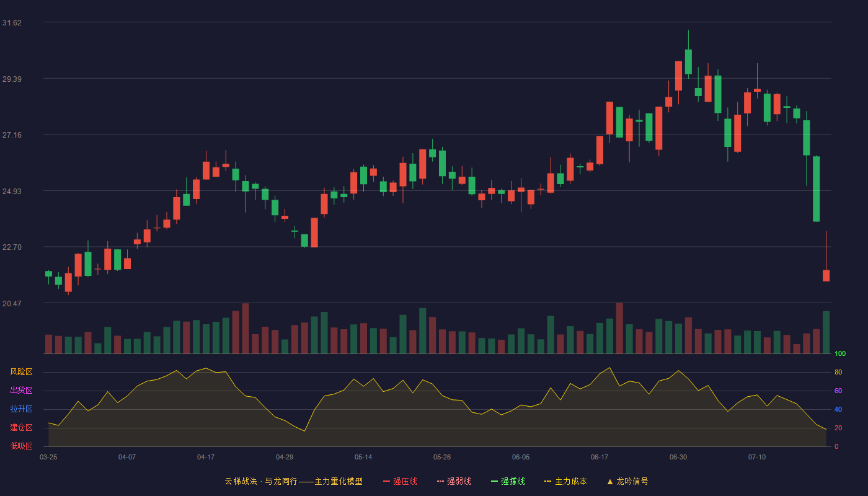Click the 22.70 price axis label
Image resolution: width=868 pixels, height=496 pixels.
pyautogui.click(x=12, y=247)
